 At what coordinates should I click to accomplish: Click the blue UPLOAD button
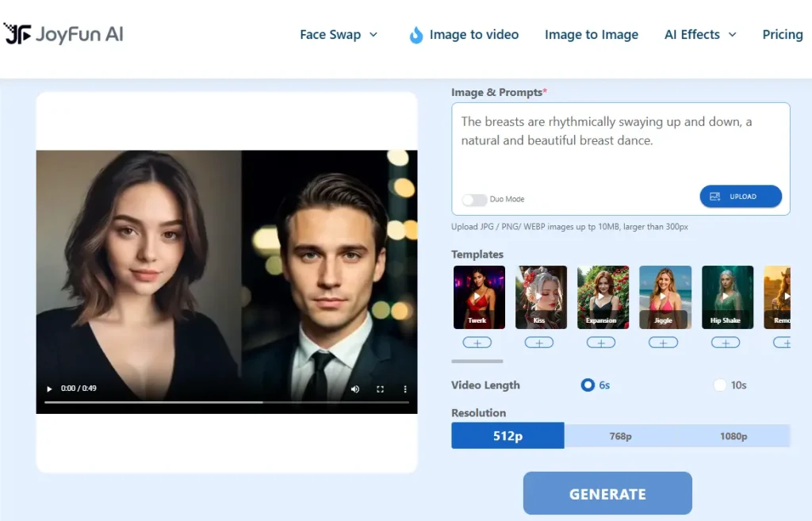tap(741, 197)
